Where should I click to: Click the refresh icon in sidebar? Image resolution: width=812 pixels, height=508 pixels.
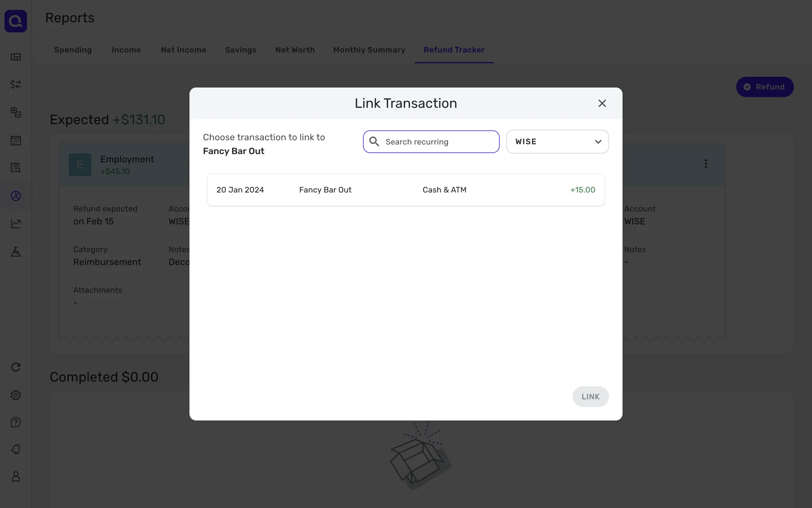pos(16,367)
